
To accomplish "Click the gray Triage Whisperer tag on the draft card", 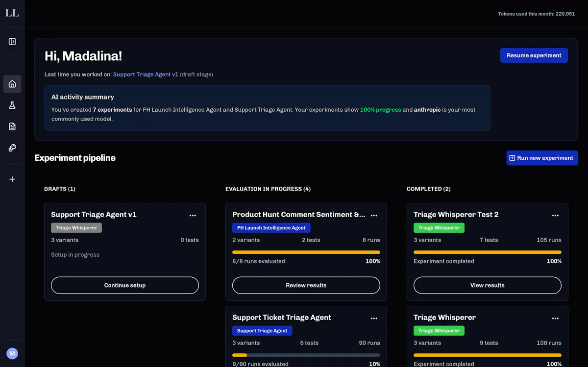I will click(76, 228).
